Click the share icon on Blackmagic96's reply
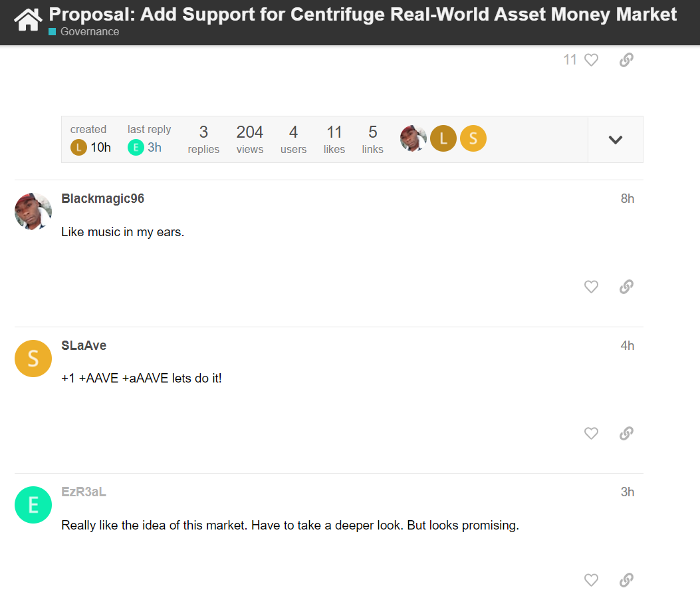Image resolution: width=700 pixels, height=610 pixels. pyautogui.click(x=626, y=287)
